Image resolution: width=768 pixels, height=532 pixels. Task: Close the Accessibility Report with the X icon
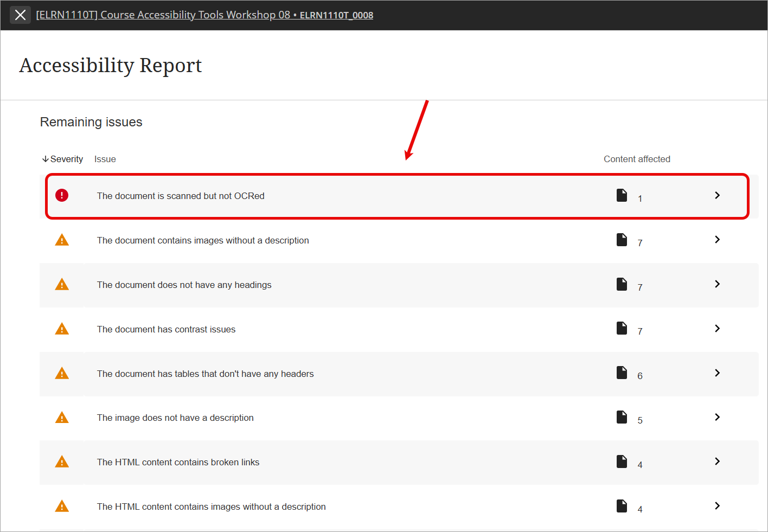click(x=20, y=15)
